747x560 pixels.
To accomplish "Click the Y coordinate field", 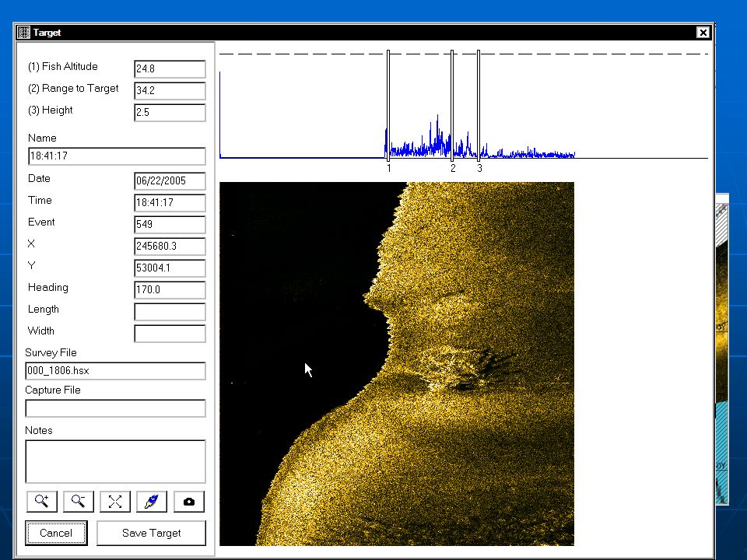I will pos(170,268).
